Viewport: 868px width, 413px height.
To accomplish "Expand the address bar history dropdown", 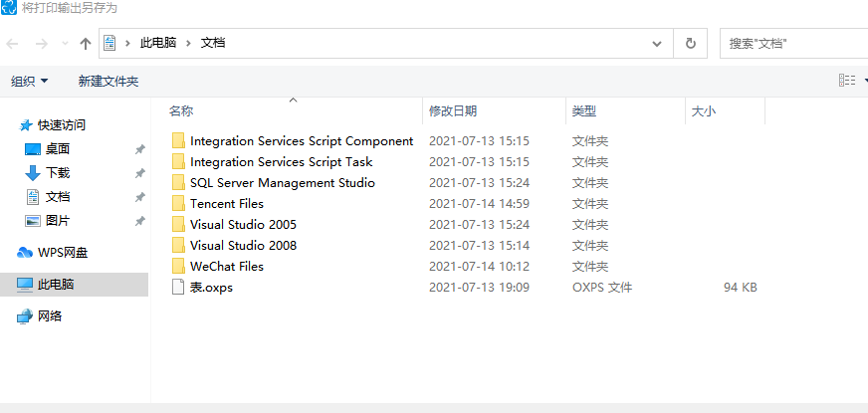I will [657, 44].
